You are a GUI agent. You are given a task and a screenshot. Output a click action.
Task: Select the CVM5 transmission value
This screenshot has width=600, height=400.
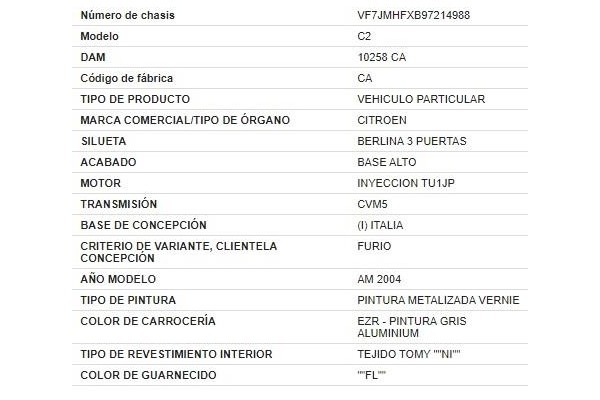point(372,204)
